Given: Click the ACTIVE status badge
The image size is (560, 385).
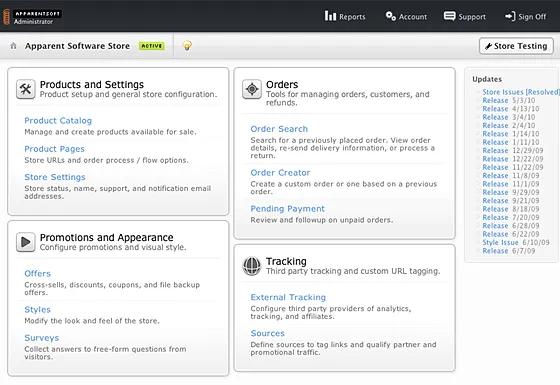Looking at the screenshot, I should point(152,46).
